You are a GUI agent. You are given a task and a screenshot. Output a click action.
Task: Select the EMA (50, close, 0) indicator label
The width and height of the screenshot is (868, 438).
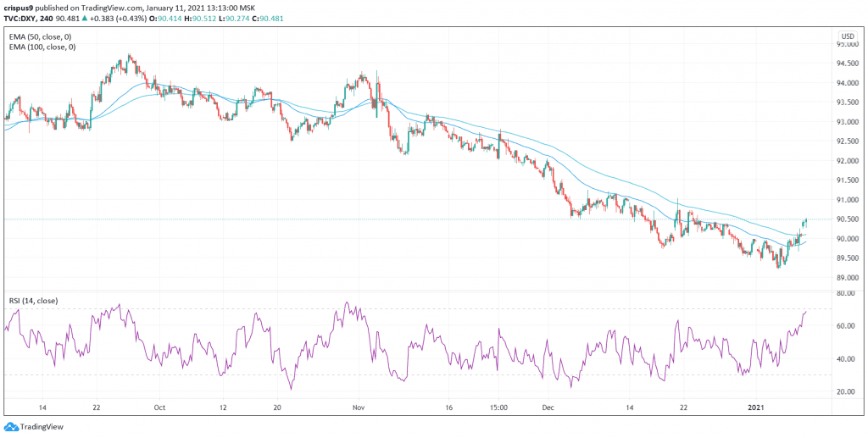[x=39, y=36]
